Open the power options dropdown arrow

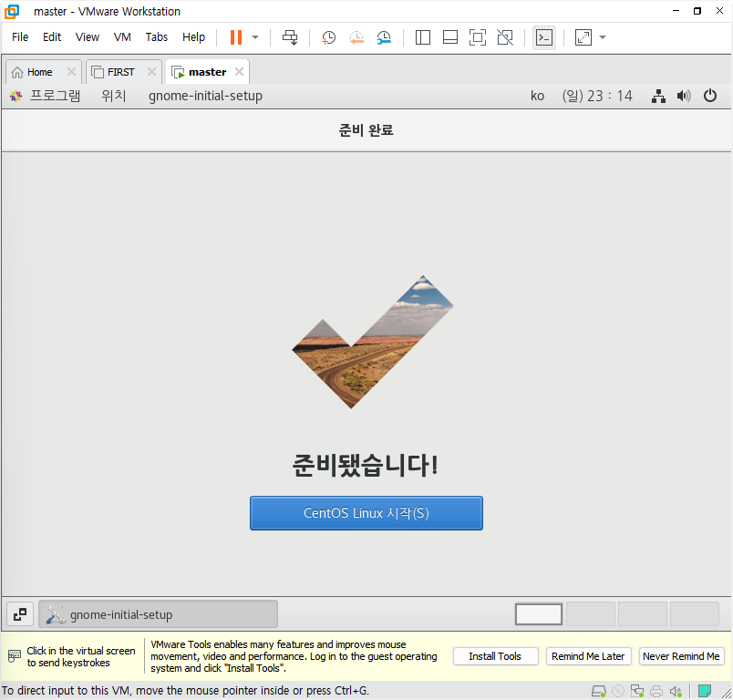(x=255, y=37)
